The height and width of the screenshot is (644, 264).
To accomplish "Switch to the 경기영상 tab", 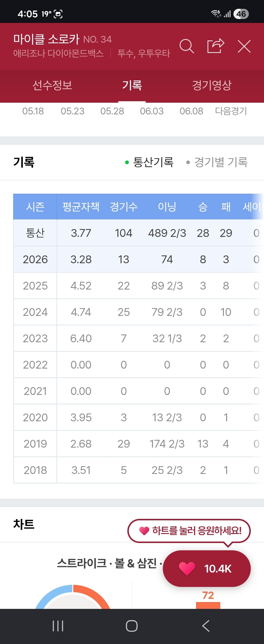I will click(212, 85).
